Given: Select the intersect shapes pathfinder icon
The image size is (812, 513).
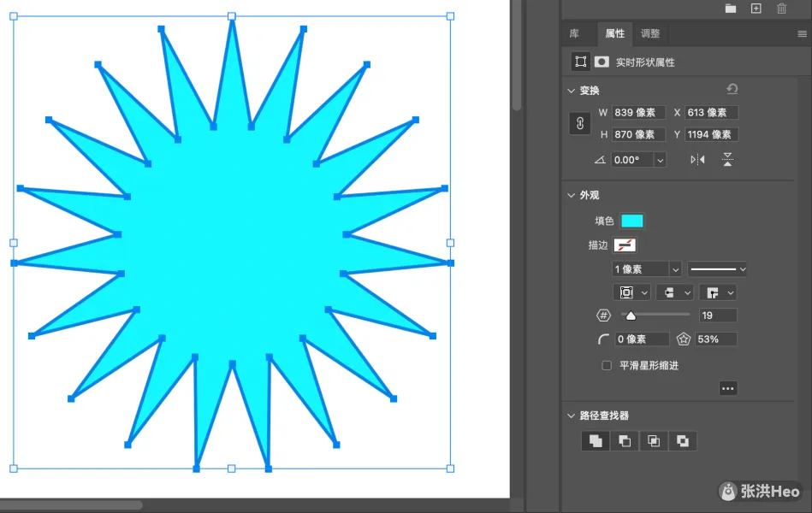Looking at the screenshot, I should point(654,441).
